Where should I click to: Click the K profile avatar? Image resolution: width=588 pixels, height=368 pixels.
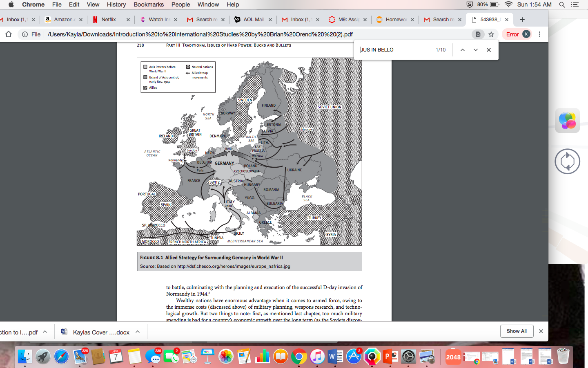point(526,34)
